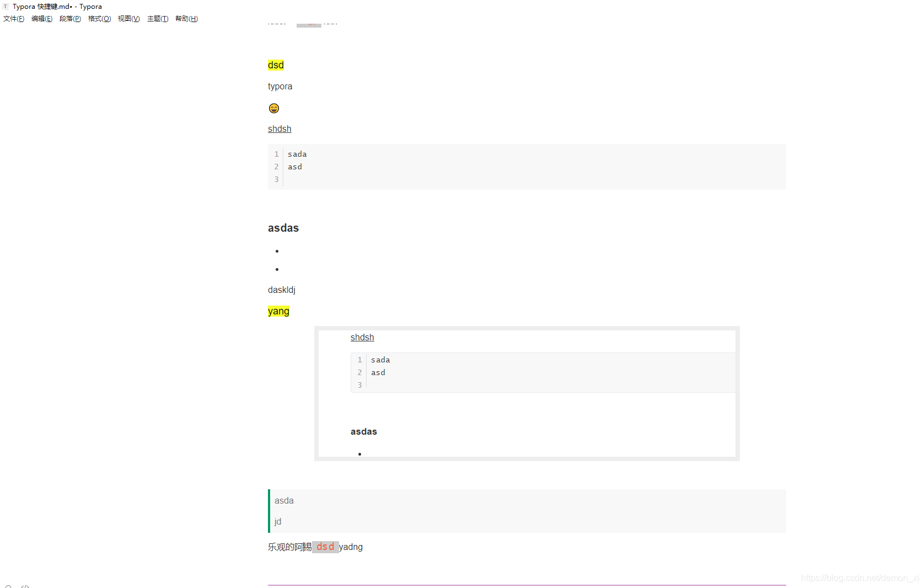Open the 主题(T) menu
This screenshot has width=924, height=588.
click(x=158, y=19)
